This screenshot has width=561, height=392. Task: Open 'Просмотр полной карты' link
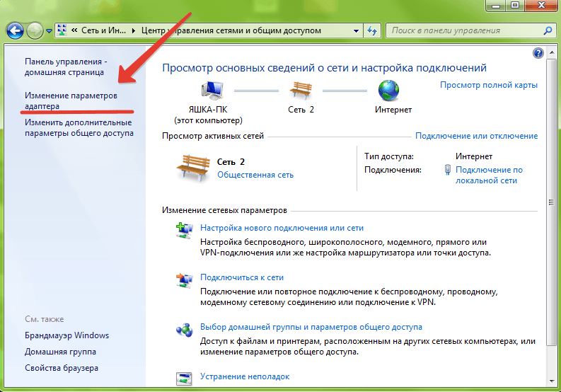[489, 85]
